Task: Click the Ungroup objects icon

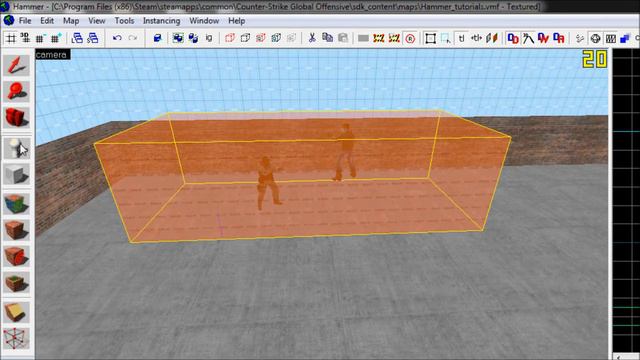Action: coord(193,38)
